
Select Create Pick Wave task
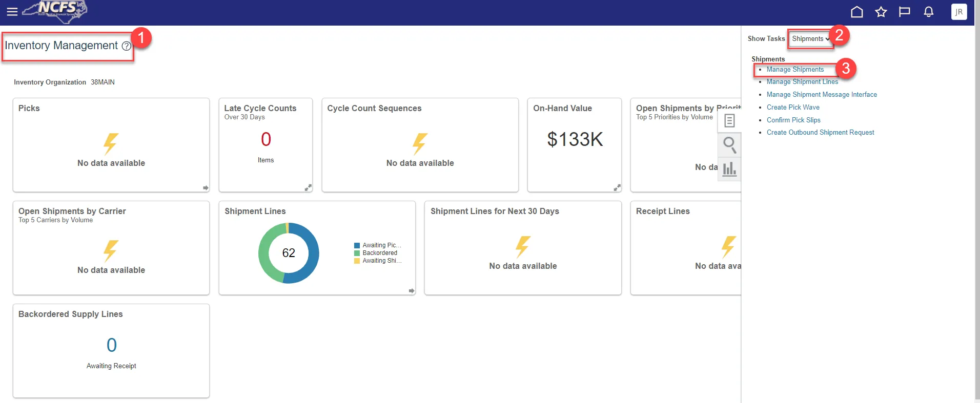(x=792, y=108)
